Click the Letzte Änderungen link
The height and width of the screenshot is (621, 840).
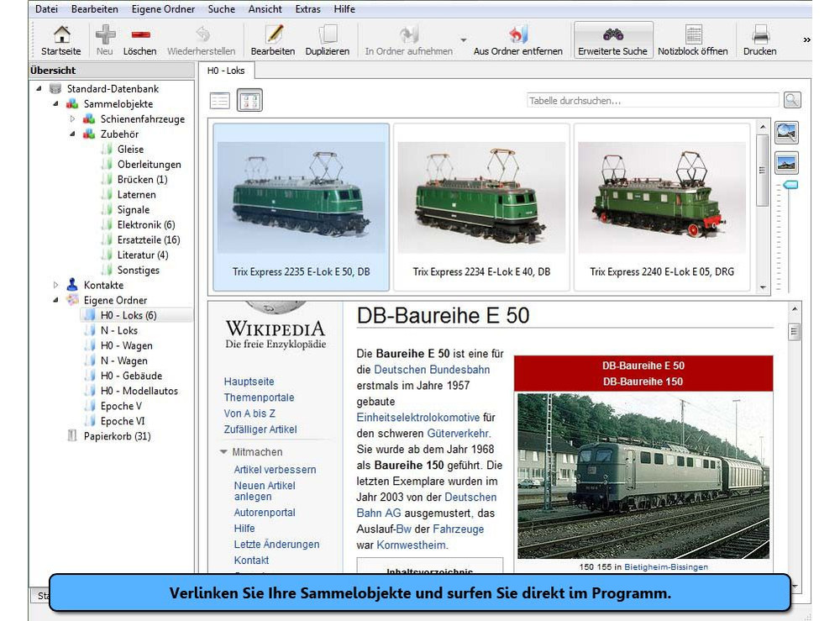pos(276,545)
